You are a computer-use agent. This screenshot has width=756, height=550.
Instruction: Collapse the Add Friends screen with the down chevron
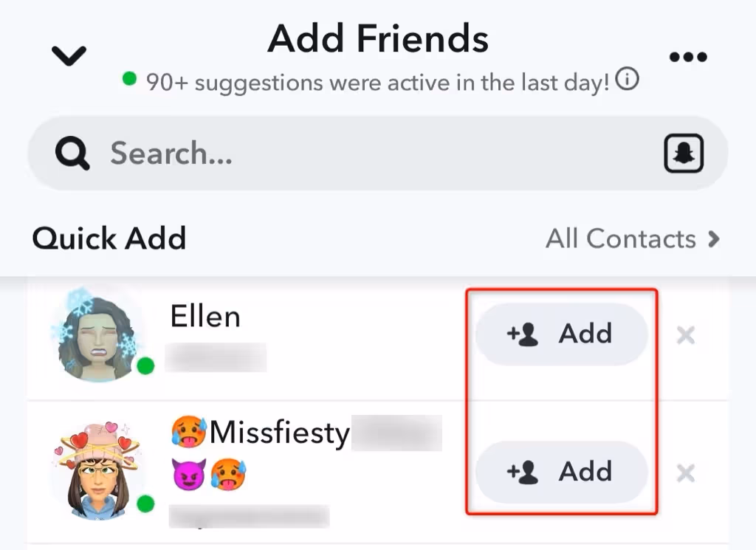68,55
